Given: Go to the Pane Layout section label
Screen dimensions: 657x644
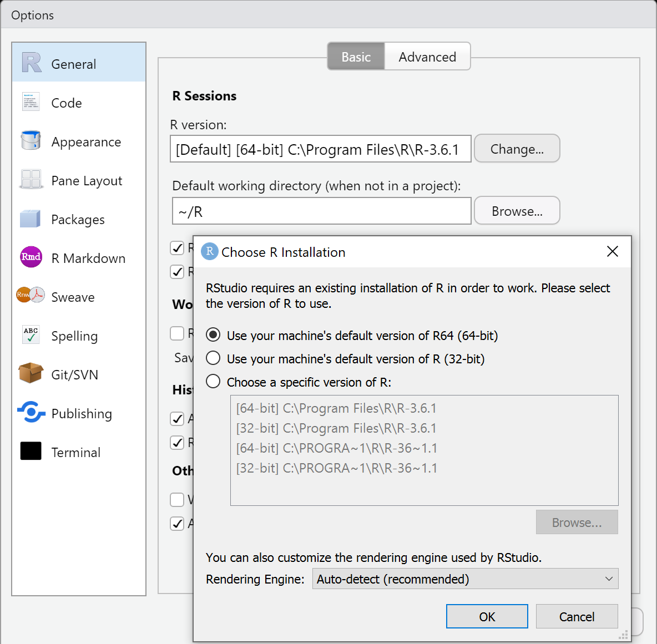Looking at the screenshot, I should point(87,181).
